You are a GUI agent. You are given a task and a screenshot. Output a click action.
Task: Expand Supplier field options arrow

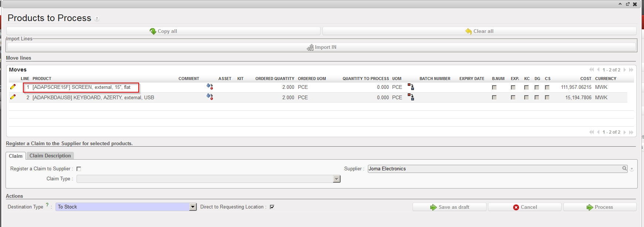pyautogui.click(x=632, y=169)
